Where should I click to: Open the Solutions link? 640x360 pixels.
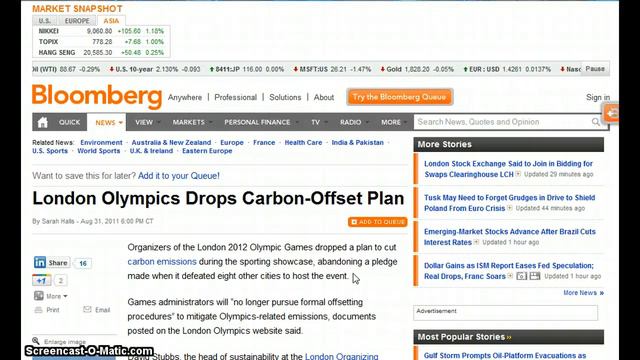(285, 97)
